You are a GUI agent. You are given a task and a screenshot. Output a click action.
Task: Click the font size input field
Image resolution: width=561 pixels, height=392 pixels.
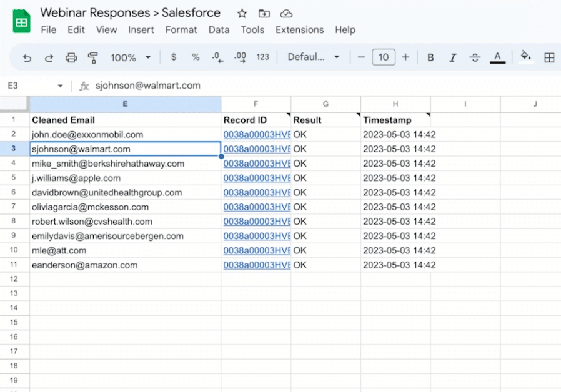[x=384, y=57]
